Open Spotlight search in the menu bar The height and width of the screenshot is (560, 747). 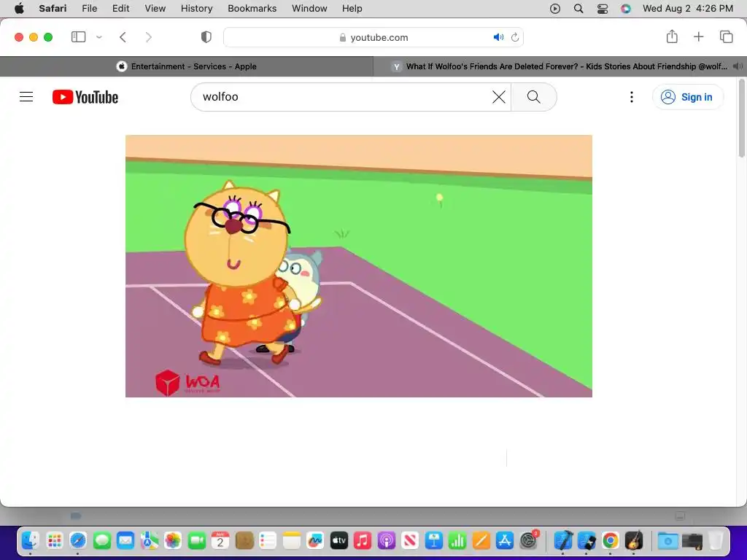pyautogui.click(x=578, y=9)
